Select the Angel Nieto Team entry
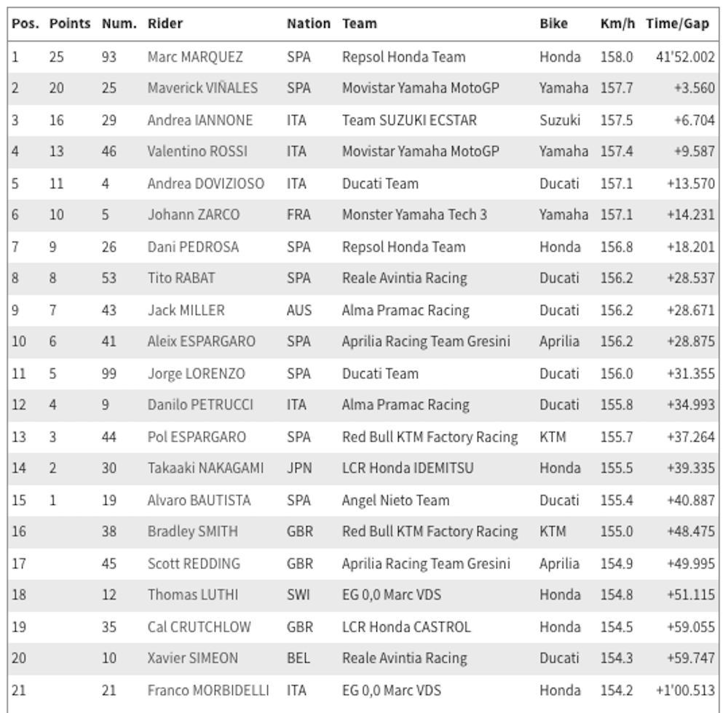Image resolution: width=728 pixels, height=713 pixels. pyautogui.click(x=395, y=501)
